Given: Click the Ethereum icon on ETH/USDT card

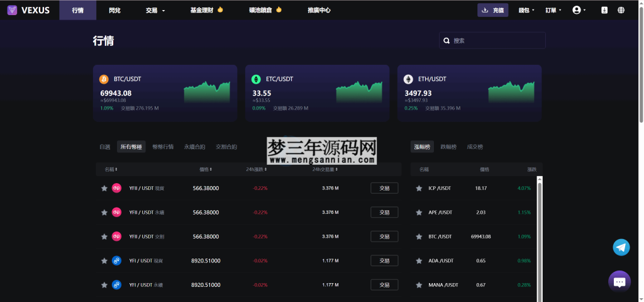Looking at the screenshot, I should click(408, 79).
